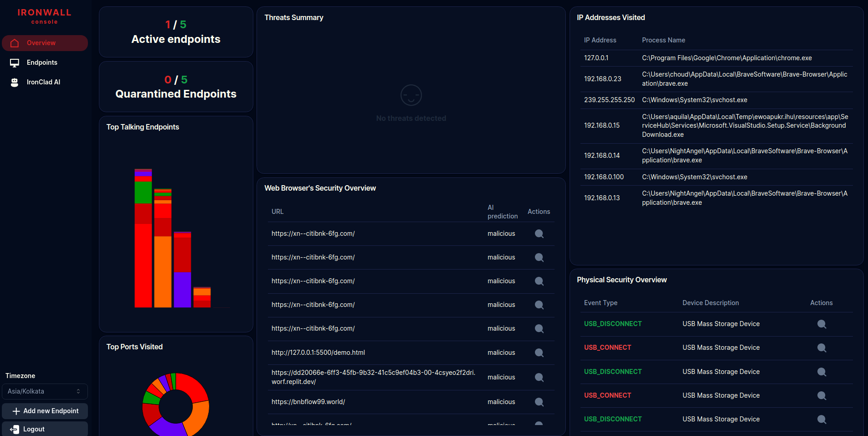Viewport: 868px width, 436px height.
Task: Switch to the Overview section
Action: (x=40, y=42)
